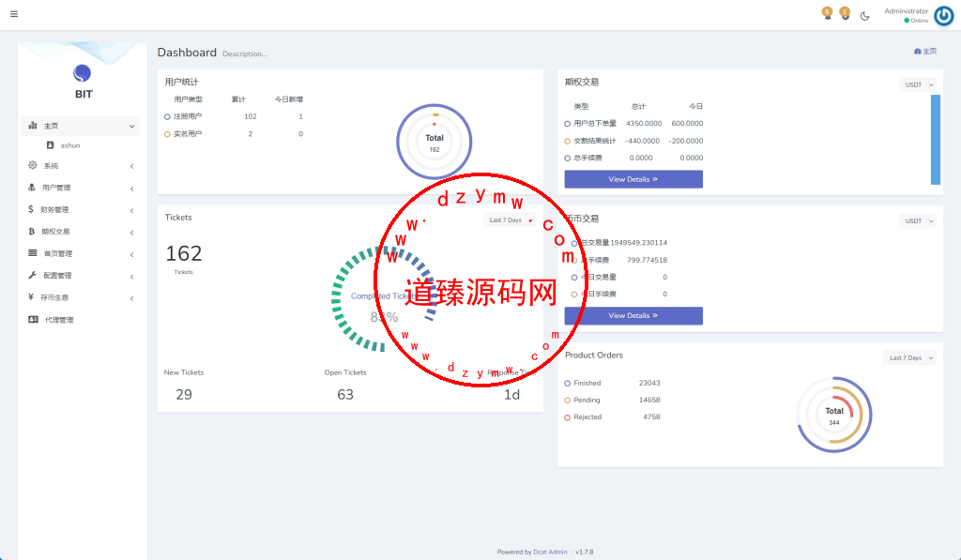Click 总交易量 value 1949549.230114
This screenshot has height=560, width=961.
point(638,243)
